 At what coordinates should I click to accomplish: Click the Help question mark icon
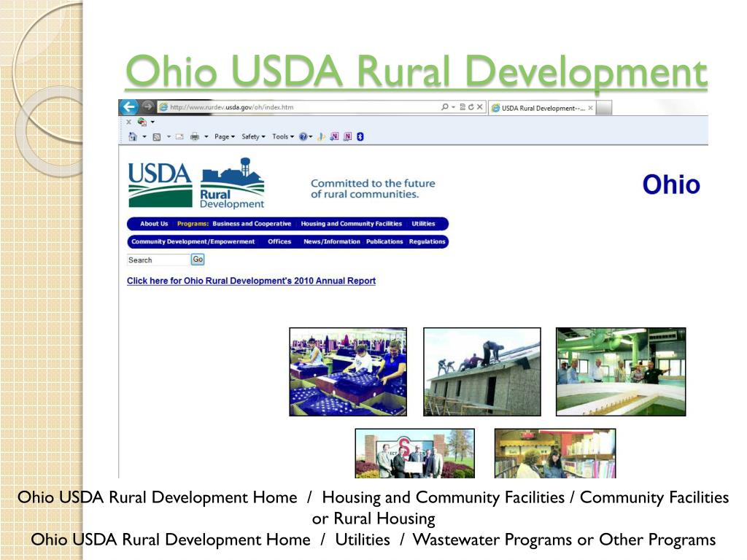(303, 136)
